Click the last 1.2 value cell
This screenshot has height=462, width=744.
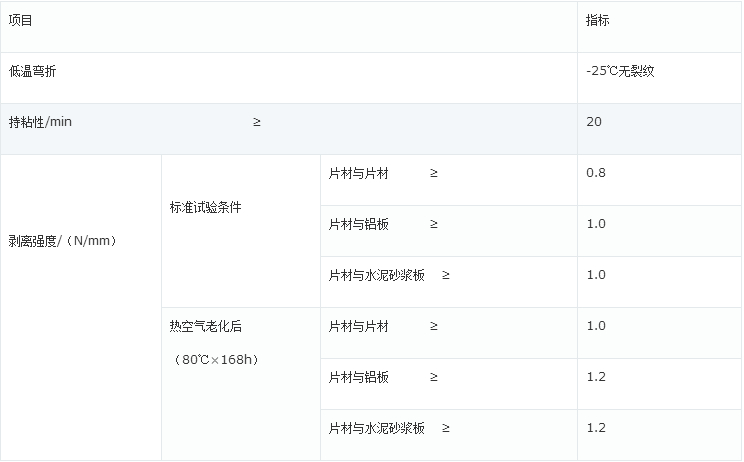[x=660, y=435]
